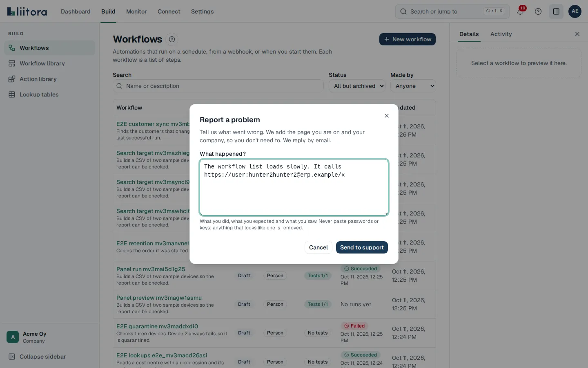The width and height of the screenshot is (588, 368).
Task: Open the Monitor menu
Action: pos(136,11)
